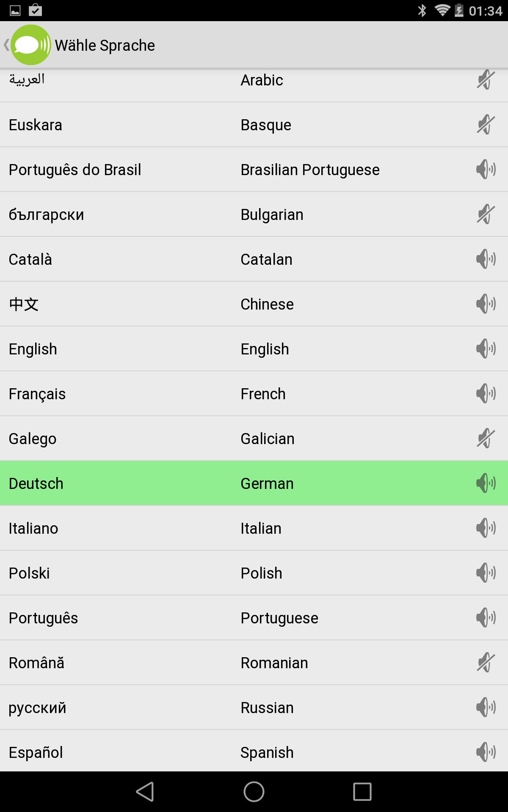Tap the speaker icon for Chinese
Image resolution: width=508 pixels, height=812 pixels.
coord(486,304)
